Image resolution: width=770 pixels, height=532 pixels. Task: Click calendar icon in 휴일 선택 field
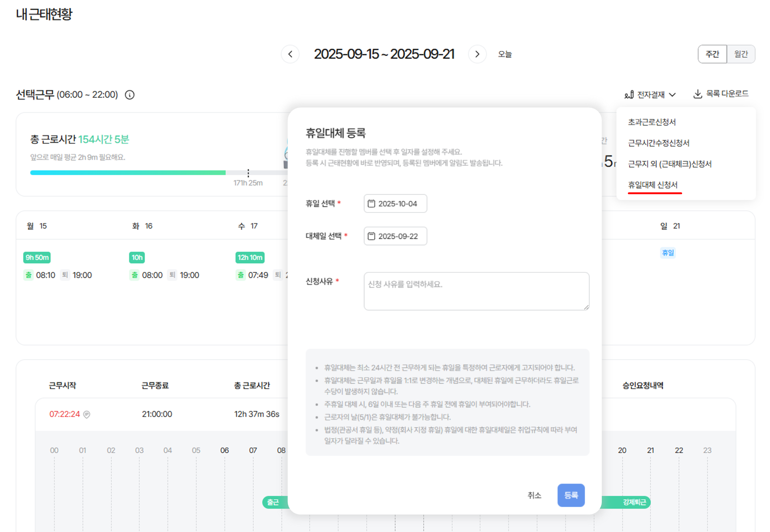pyautogui.click(x=371, y=203)
